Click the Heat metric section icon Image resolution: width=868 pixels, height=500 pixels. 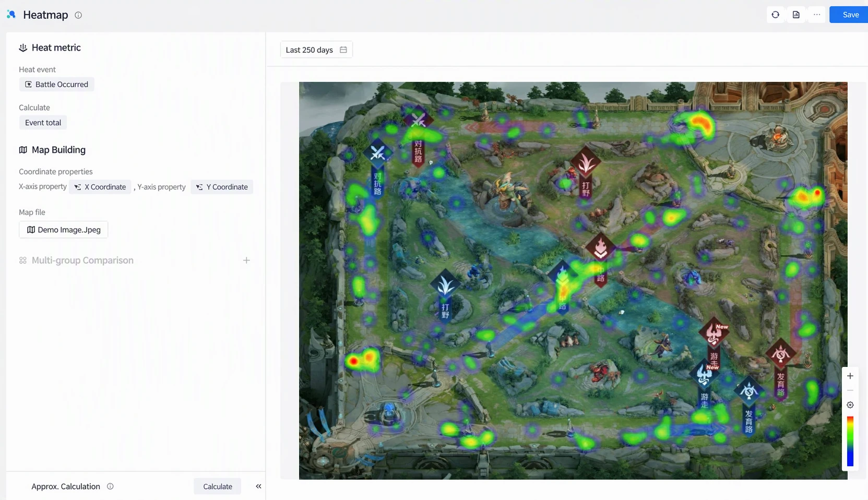(23, 47)
